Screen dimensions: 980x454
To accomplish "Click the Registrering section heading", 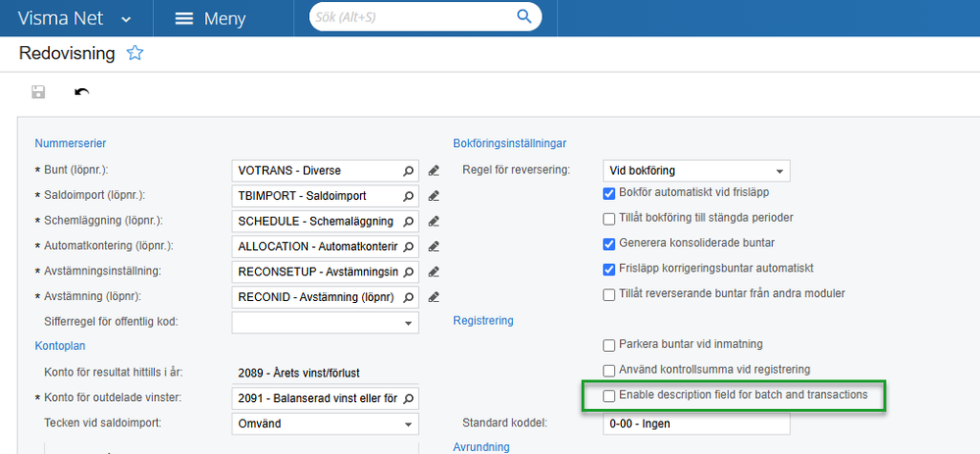I will pos(483,321).
